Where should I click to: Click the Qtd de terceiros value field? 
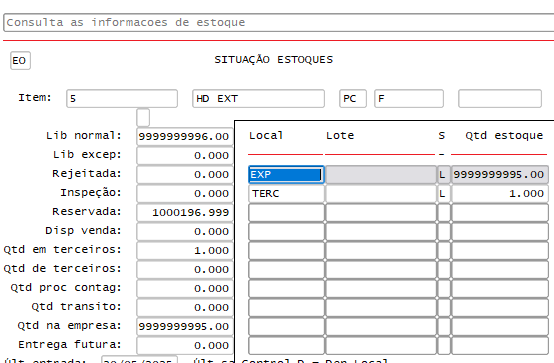pos(184,270)
